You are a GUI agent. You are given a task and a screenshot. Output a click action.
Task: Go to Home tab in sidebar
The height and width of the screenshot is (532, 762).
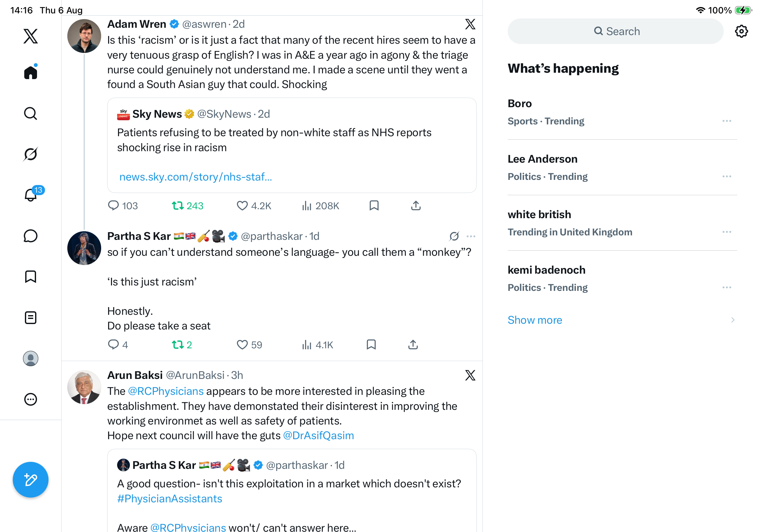tap(31, 72)
